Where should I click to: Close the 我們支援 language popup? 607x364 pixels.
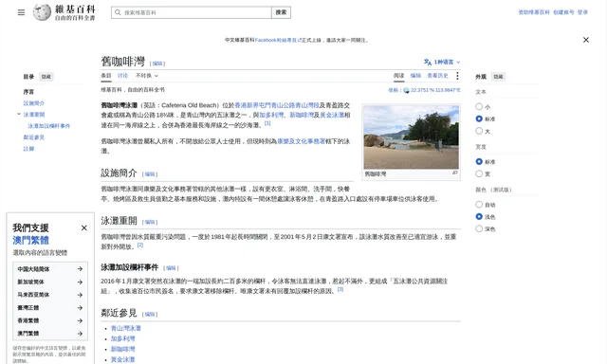pos(84,227)
